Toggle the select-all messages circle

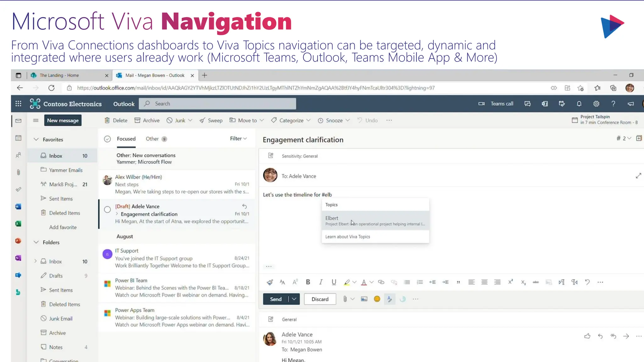point(107,139)
